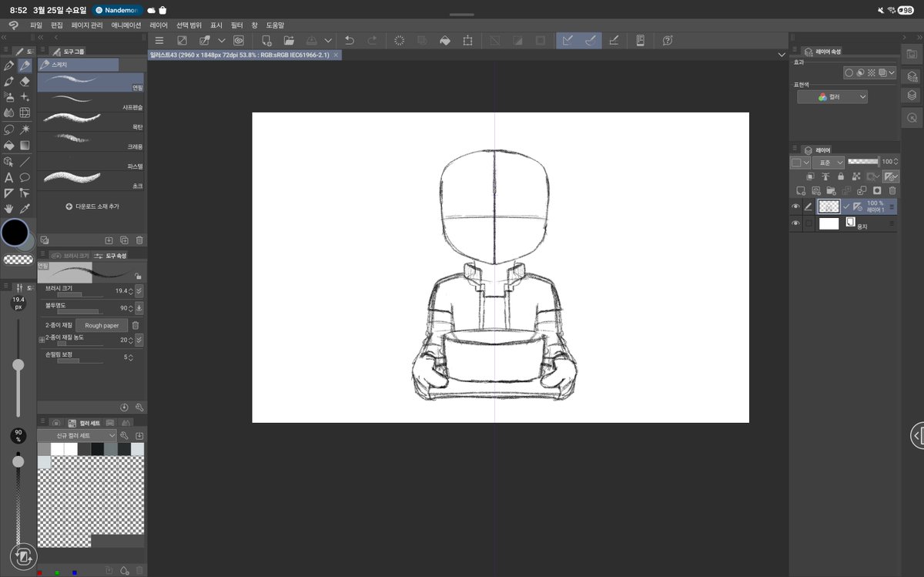The height and width of the screenshot is (577, 924).
Task: Adjust the layer opacity slider
Action: click(x=863, y=162)
